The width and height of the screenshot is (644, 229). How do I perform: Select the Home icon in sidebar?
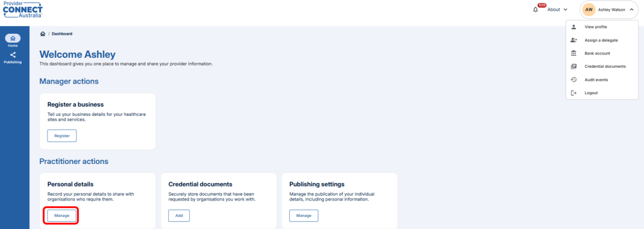coord(13,38)
